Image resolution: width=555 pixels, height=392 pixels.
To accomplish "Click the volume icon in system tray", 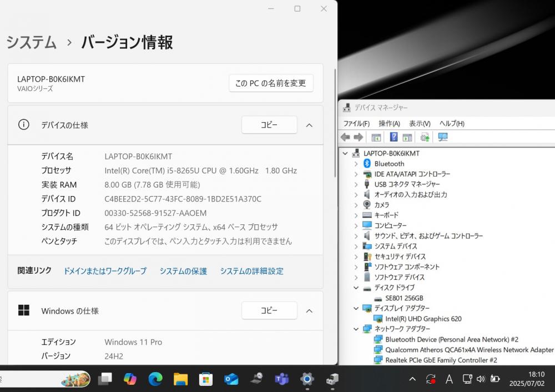I will point(481,379).
